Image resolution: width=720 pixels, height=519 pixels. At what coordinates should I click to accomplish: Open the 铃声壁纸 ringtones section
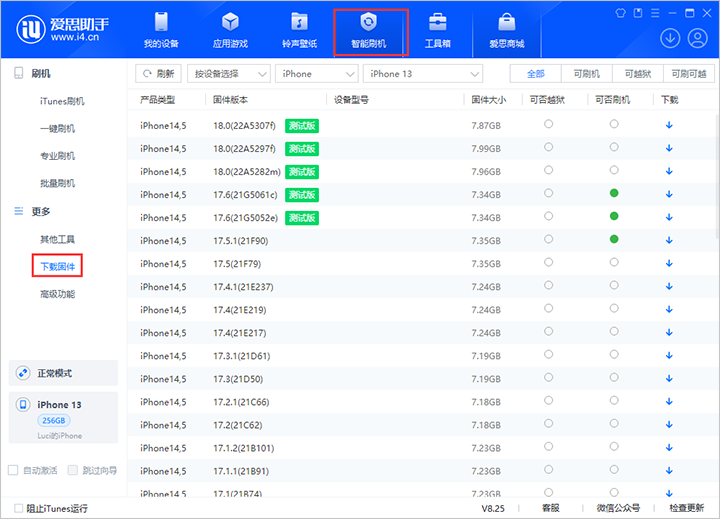(x=299, y=30)
